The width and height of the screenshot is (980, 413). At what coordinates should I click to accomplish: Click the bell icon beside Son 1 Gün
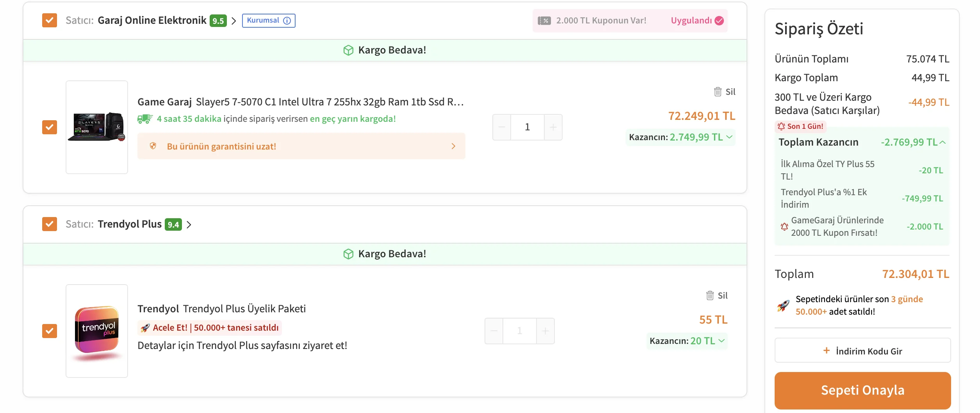point(781,126)
